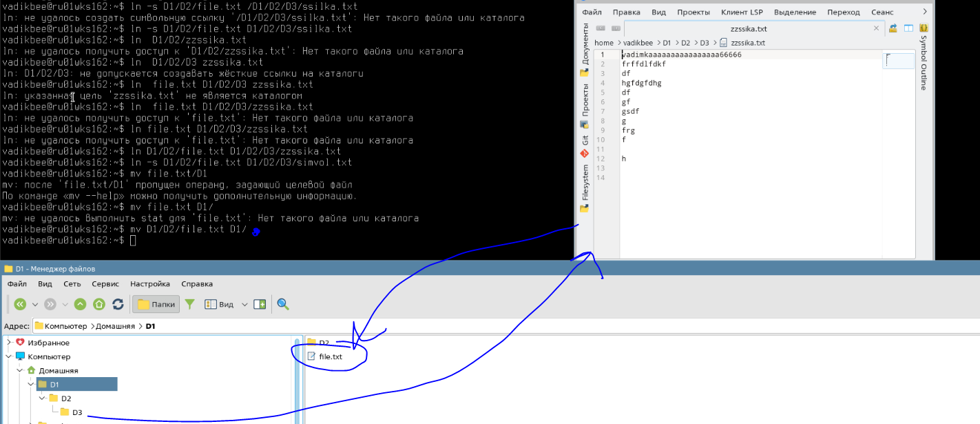The image size is (980, 424).
Task: Open the Документы side panel in Kate
Action: 585,48
